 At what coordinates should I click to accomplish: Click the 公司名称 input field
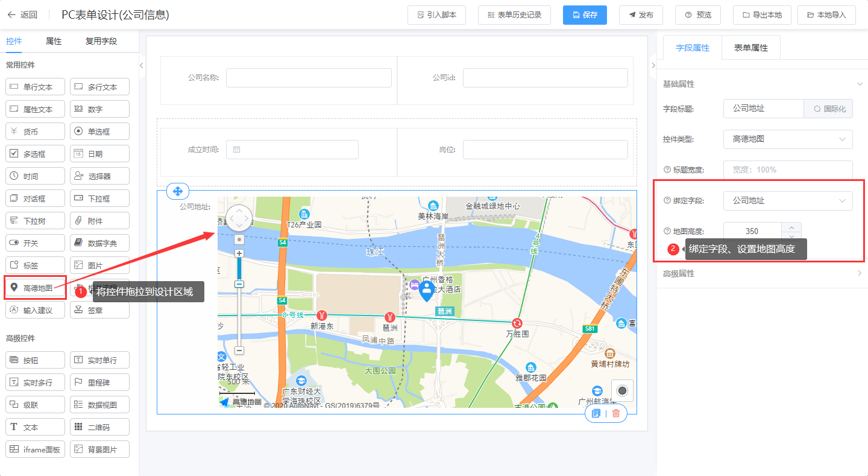(309, 78)
